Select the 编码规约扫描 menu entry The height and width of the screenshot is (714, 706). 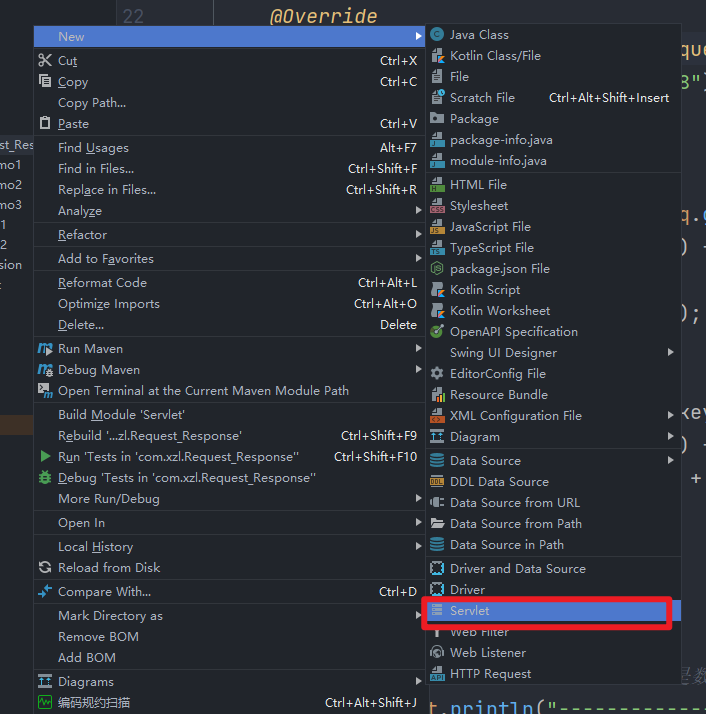230,703
